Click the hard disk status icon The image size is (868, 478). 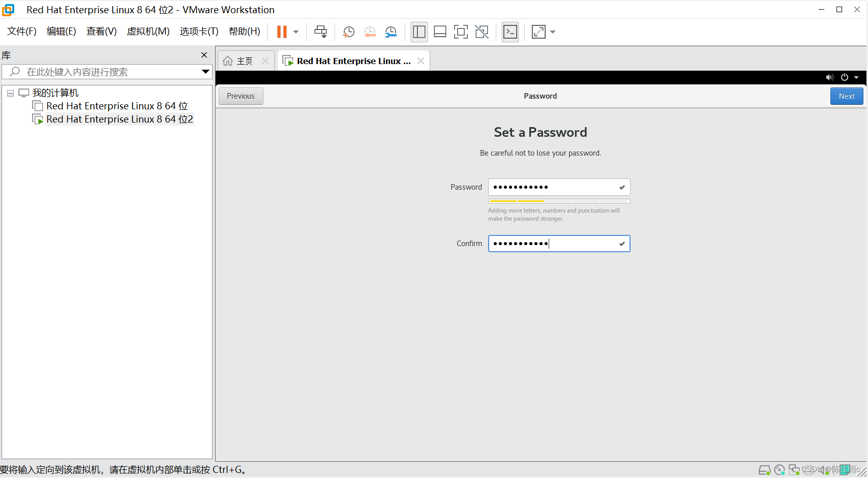(x=764, y=470)
